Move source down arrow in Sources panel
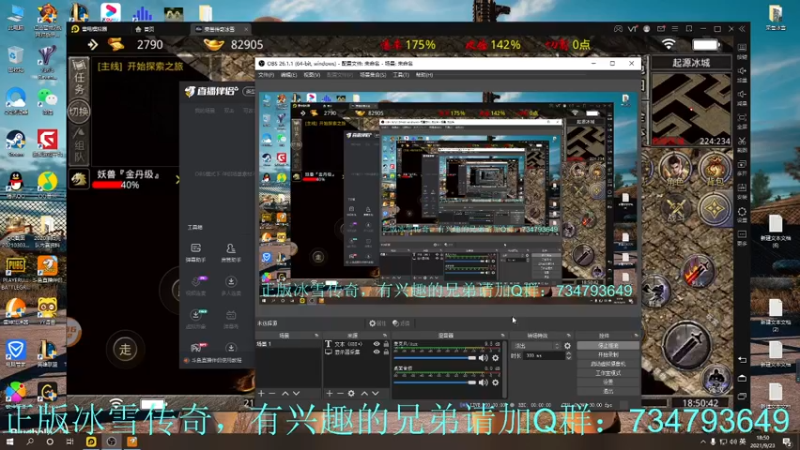This screenshot has height=450, width=800. pyautogui.click(x=376, y=393)
